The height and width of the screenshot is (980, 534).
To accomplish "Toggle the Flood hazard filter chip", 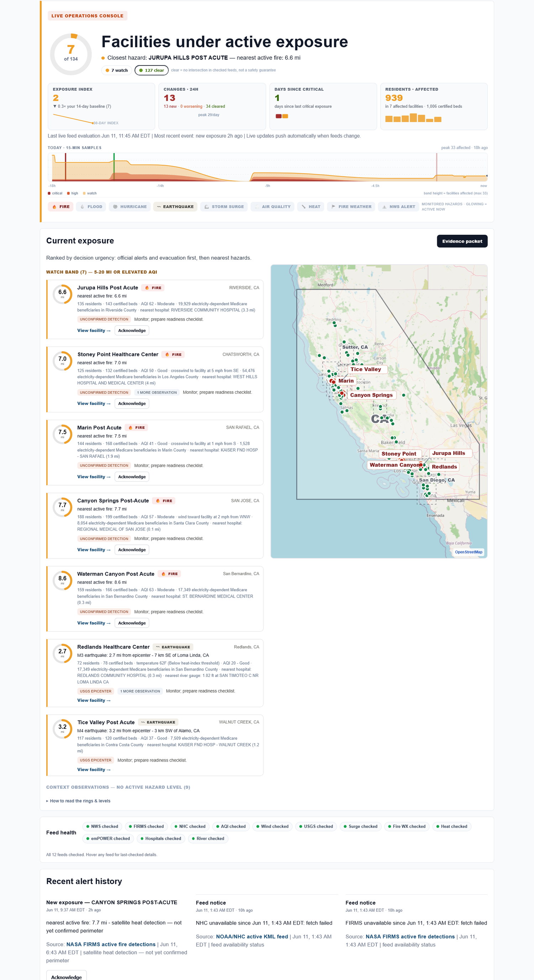I will [x=91, y=207].
